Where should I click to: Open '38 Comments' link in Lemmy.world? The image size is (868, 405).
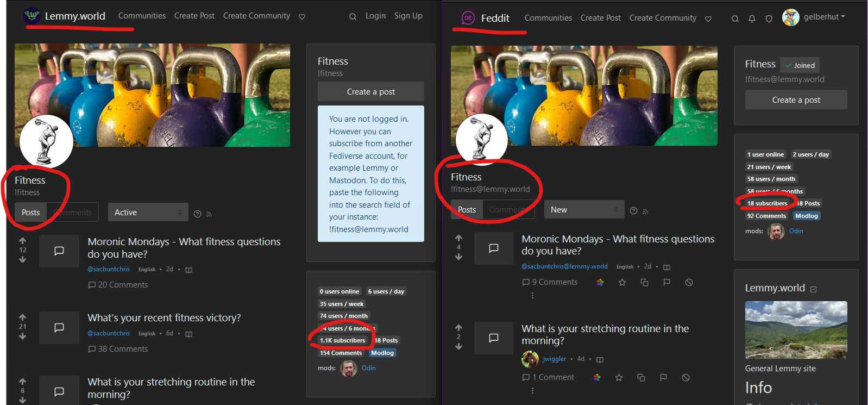point(118,349)
